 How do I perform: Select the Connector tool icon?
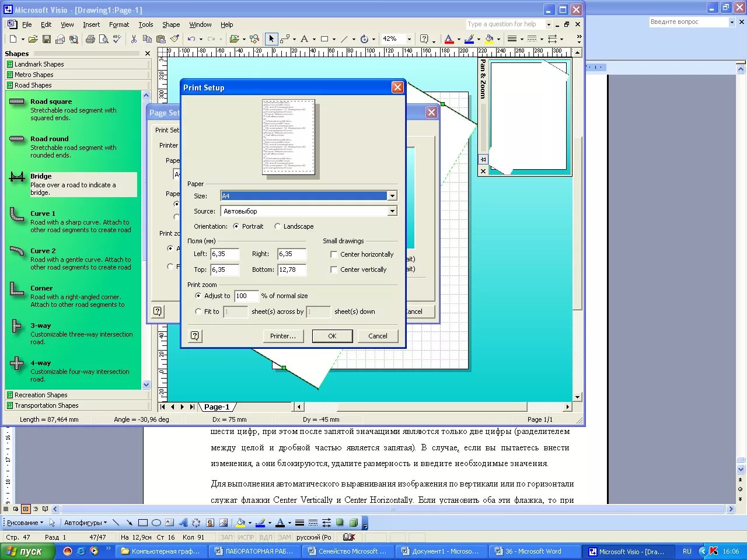285,39
